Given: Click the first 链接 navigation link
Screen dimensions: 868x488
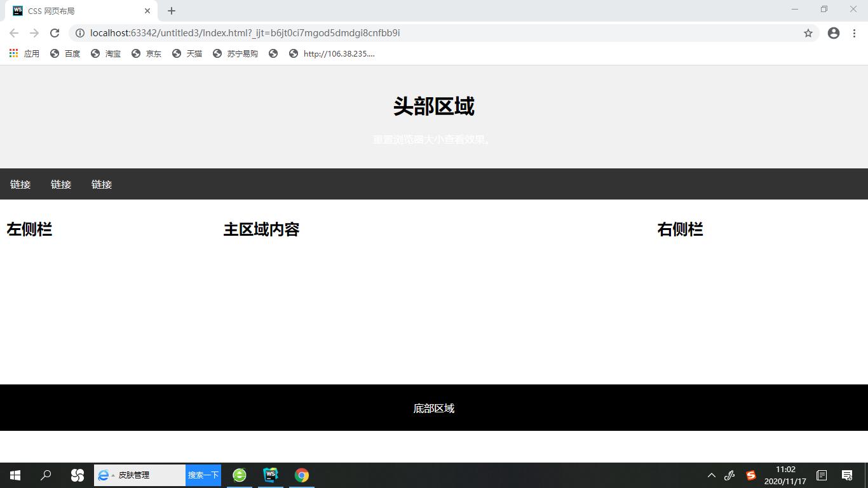Looking at the screenshot, I should pyautogui.click(x=20, y=184).
